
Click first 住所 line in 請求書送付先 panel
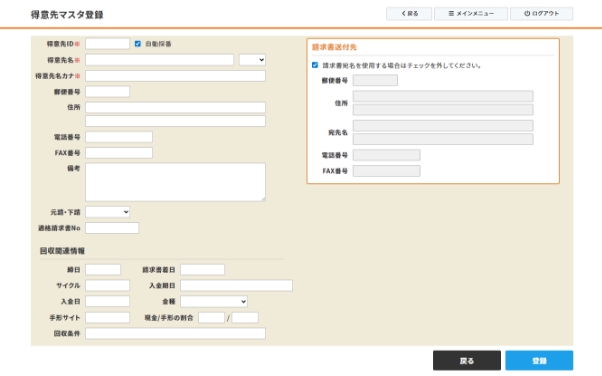(x=443, y=96)
